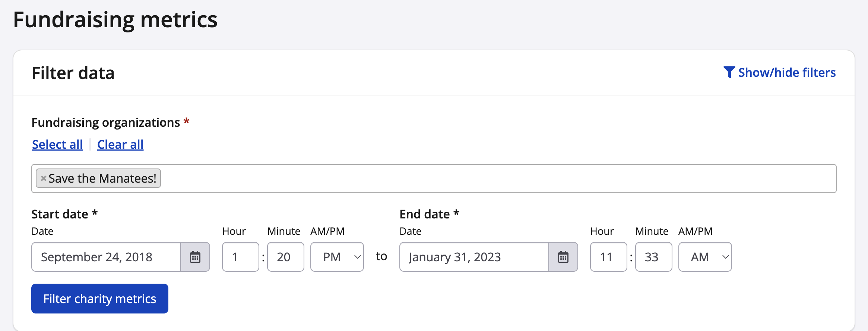Expand the End date AM/PM dropdown
Viewport: 868px width, 331px height.
(705, 257)
